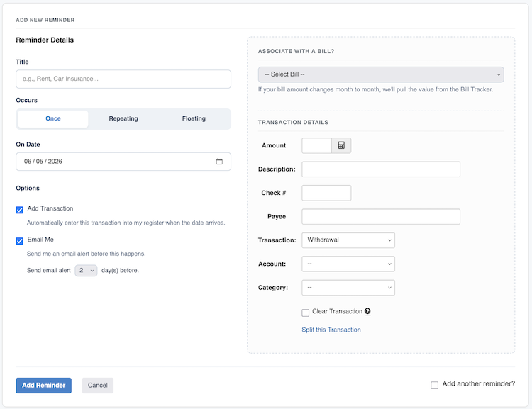
Task: Click the Add another reminder? label
Action: coord(478,384)
